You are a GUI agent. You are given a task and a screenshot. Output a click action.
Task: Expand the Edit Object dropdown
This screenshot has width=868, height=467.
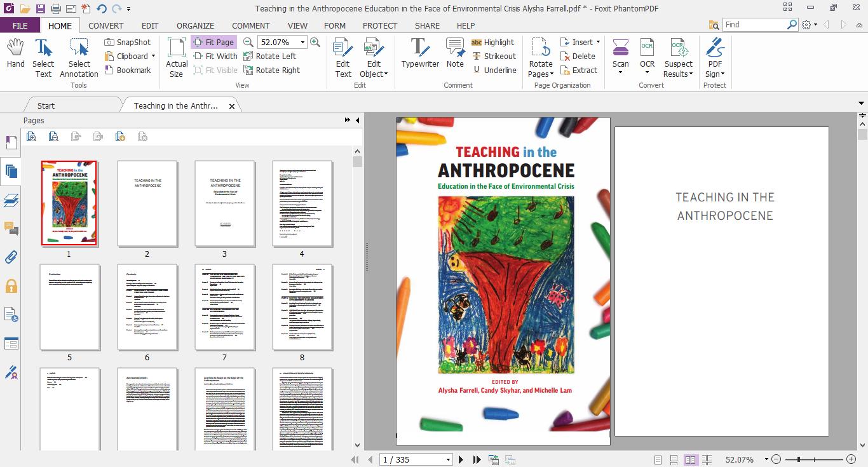386,74
